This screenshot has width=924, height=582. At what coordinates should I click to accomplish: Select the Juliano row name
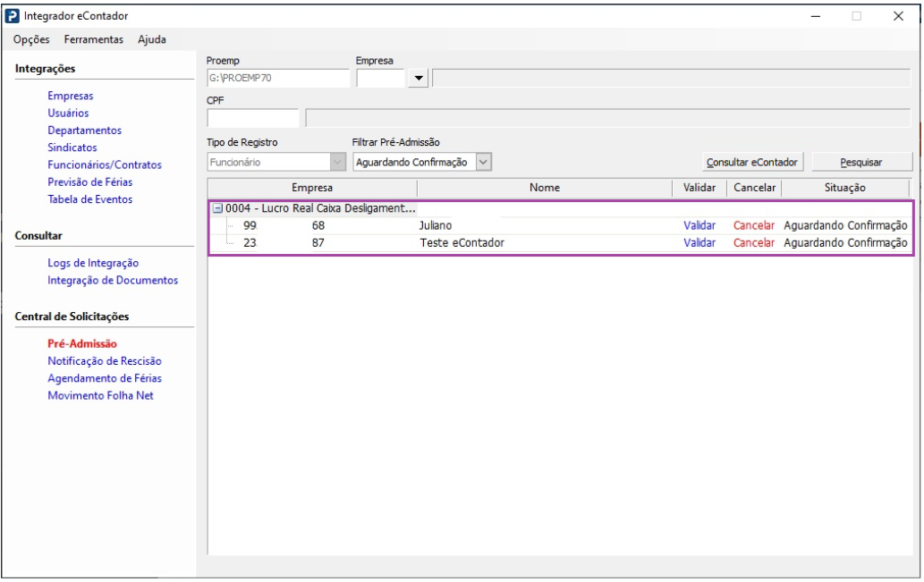click(436, 225)
